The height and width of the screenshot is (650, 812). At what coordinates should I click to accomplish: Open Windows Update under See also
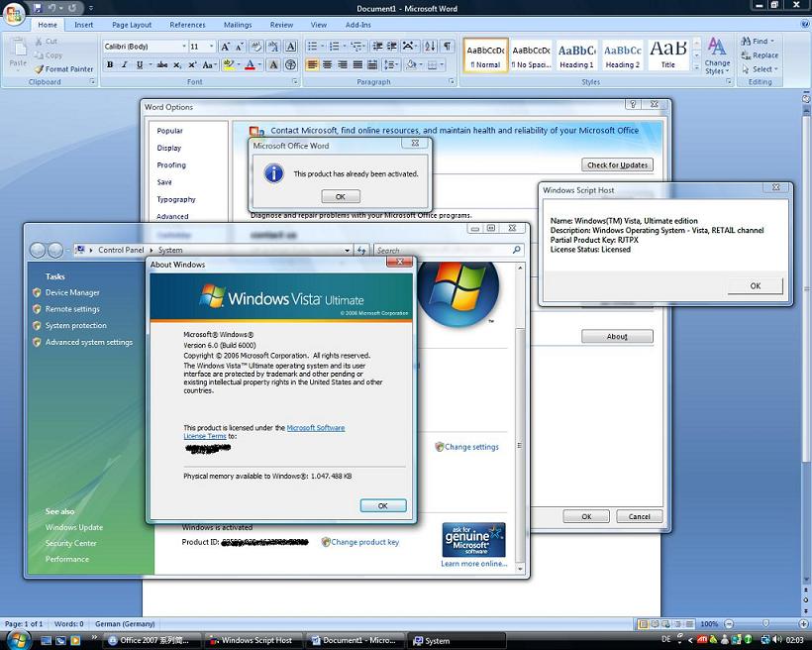(x=74, y=527)
